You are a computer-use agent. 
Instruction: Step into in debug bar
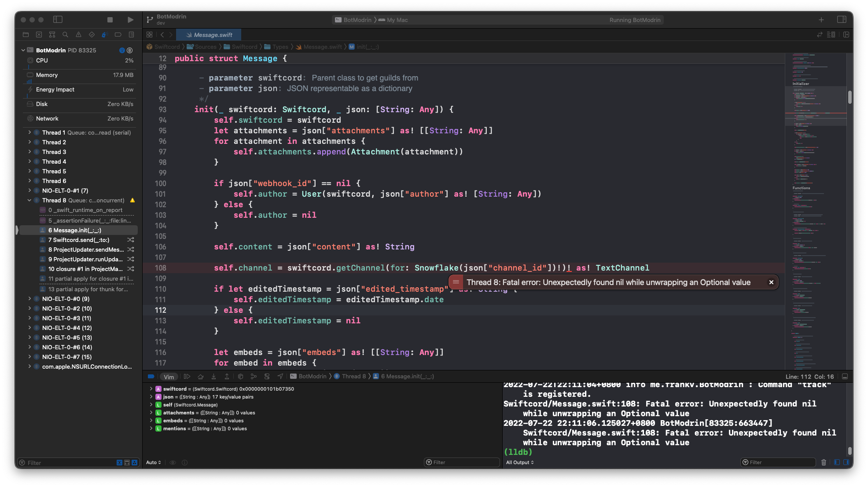(x=213, y=377)
